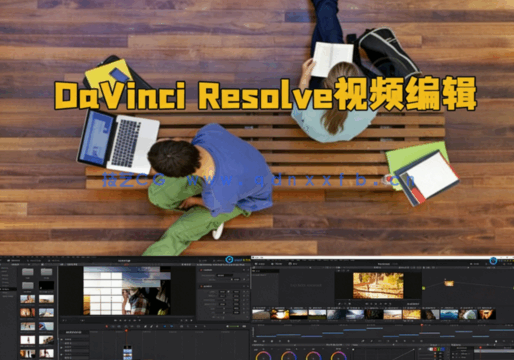Screen dimensions: 514x360
Task: Open the Color Match palette in the Color page window
Action: [x=264, y=341]
